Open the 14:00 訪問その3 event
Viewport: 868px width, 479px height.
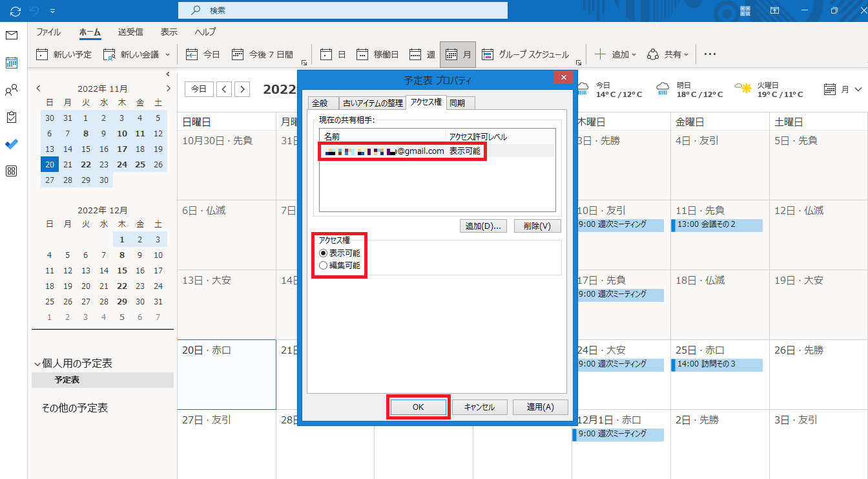tap(717, 365)
